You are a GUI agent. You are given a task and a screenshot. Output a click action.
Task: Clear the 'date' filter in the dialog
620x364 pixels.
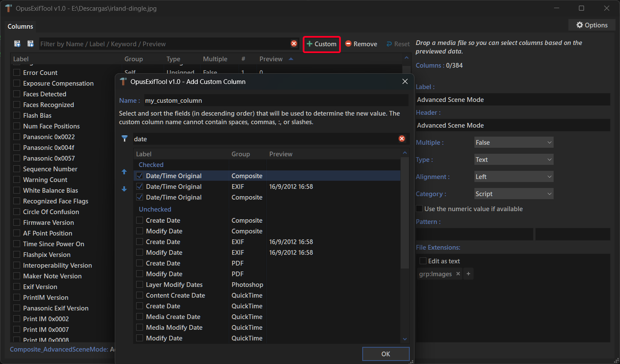[402, 138]
